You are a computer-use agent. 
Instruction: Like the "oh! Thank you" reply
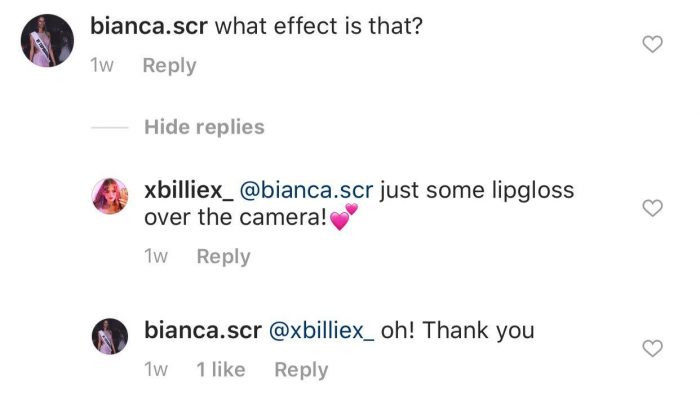point(652,348)
